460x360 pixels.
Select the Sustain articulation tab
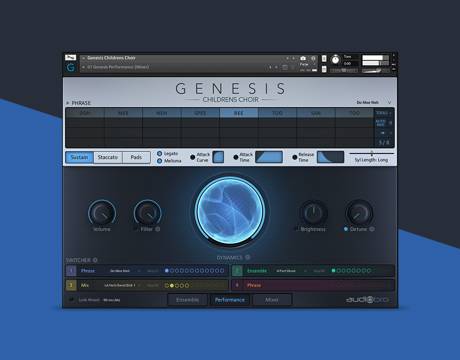pos(79,157)
